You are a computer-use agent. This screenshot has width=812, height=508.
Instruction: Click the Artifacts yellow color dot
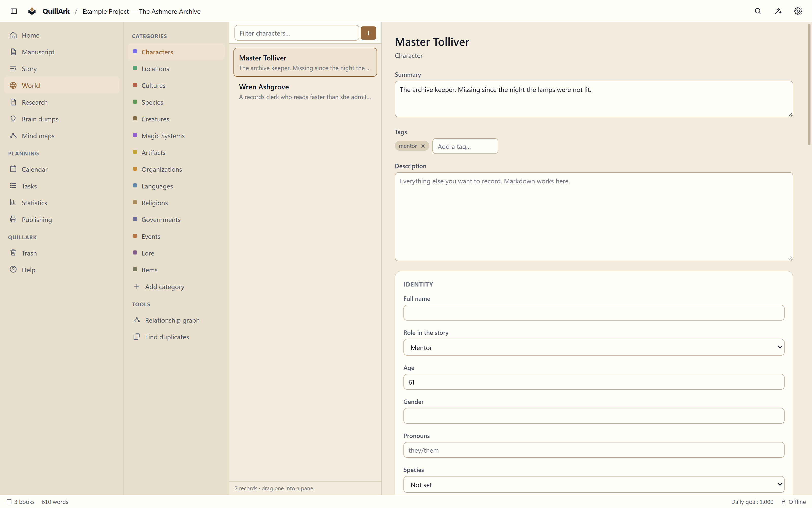point(135,152)
